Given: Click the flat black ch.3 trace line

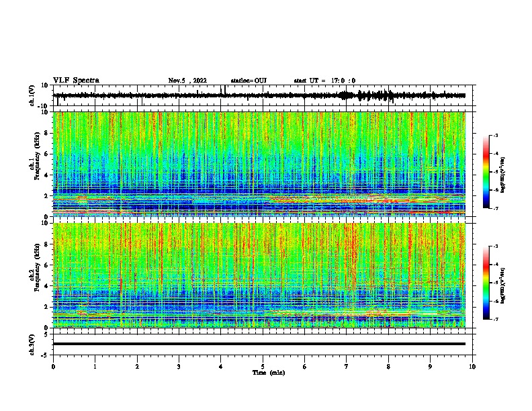Looking at the screenshot, I should point(259,344).
